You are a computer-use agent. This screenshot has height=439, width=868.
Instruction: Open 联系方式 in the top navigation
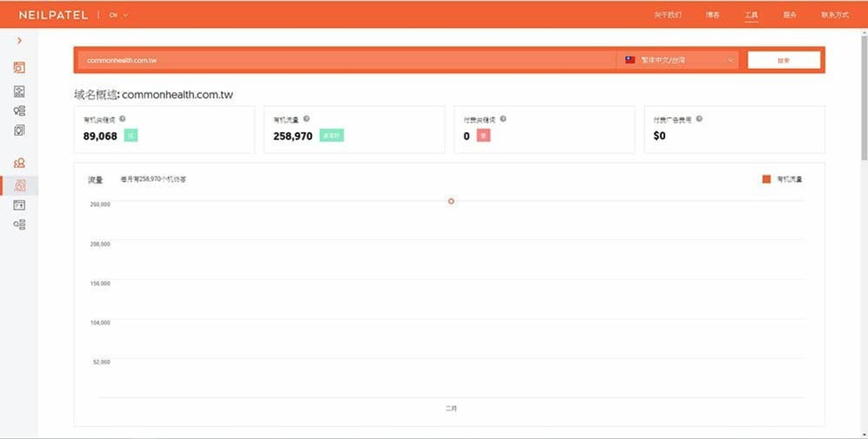pos(835,15)
